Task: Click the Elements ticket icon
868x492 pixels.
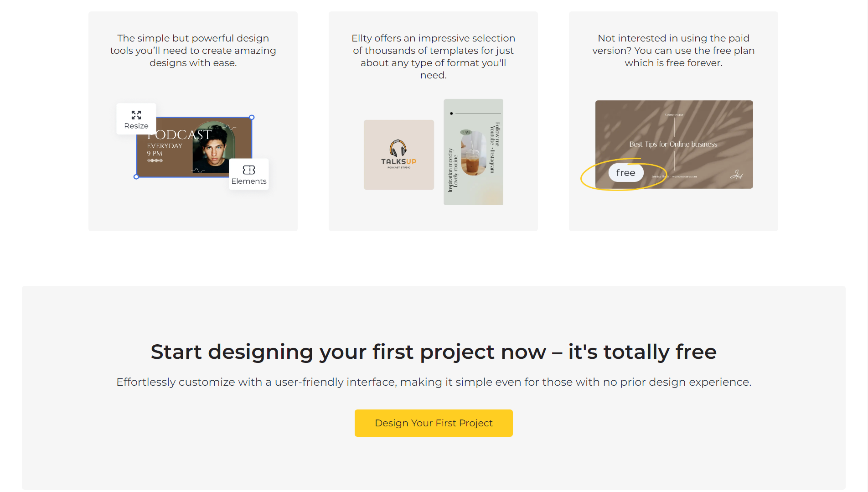Action: (x=249, y=170)
